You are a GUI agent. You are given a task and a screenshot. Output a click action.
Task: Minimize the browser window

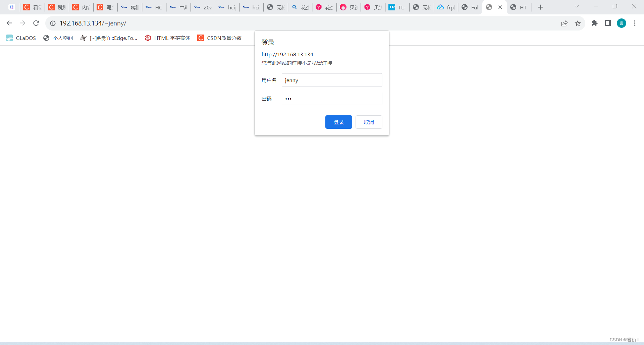point(596,6)
